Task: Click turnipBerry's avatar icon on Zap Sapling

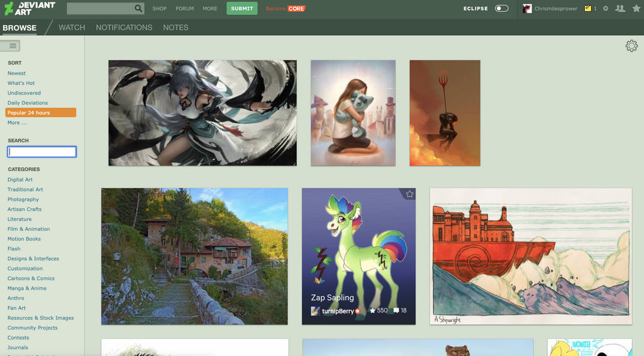Action: [315, 311]
